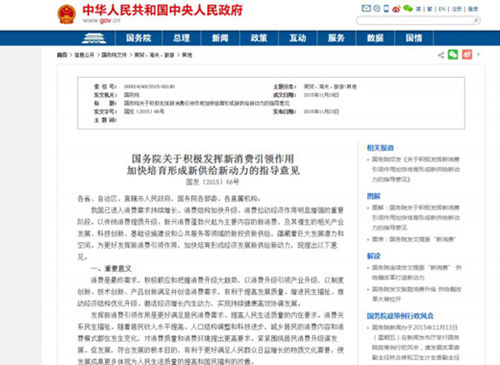Open the 国务院政策例行吹风会 sidebar heading link

click(400, 316)
